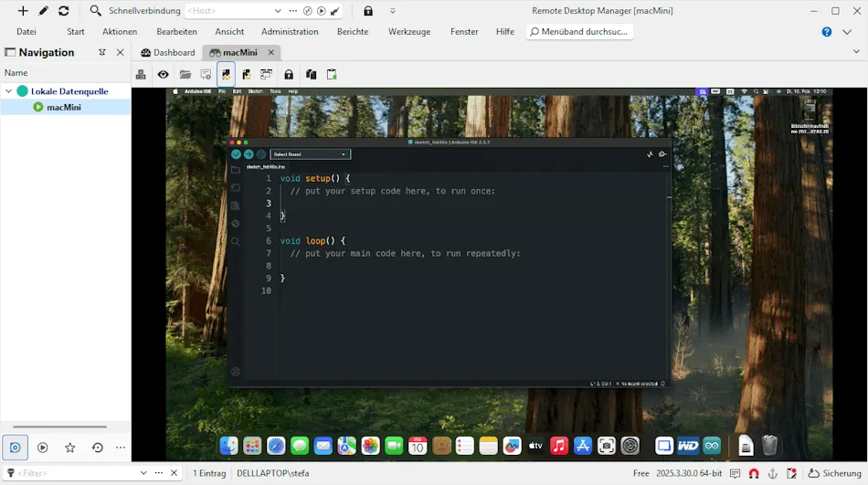Click the refresh icon in the title bar
Screen dimensions: 868x485
63,11
